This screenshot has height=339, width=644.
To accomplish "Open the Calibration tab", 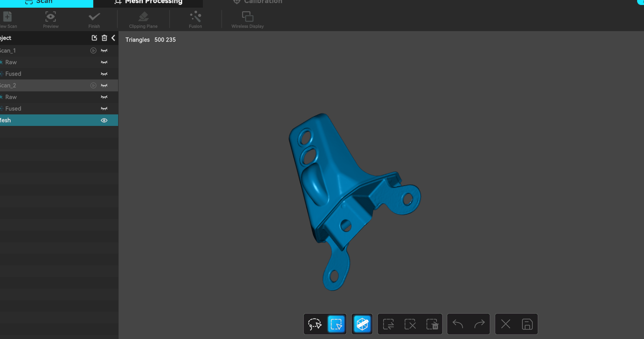I will click(x=258, y=2).
